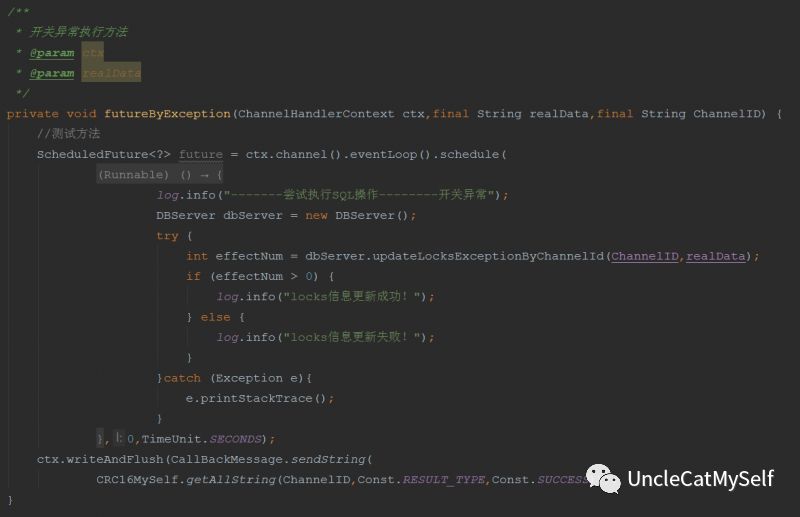Click the underlined realData argument

coord(715,256)
